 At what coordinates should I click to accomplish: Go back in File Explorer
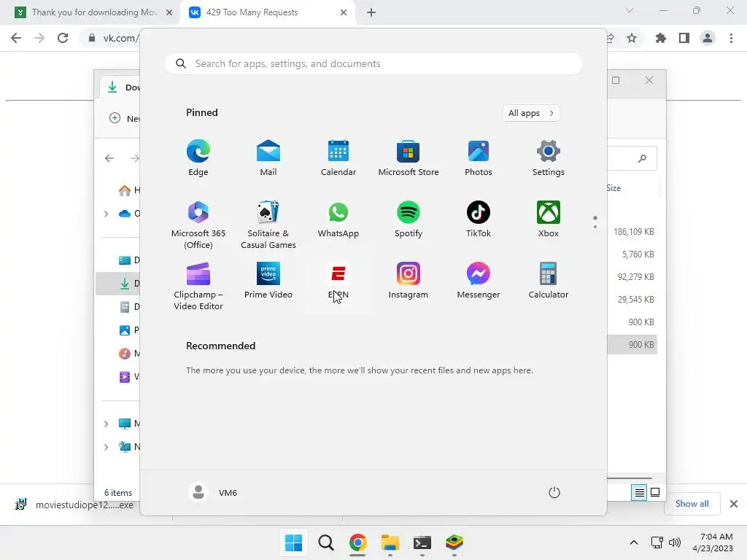(x=109, y=158)
